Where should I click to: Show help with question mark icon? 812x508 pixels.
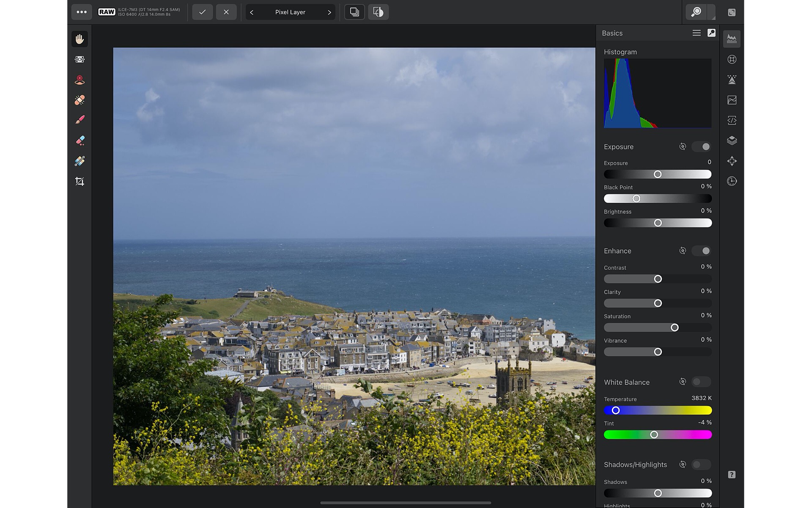[x=732, y=475]
